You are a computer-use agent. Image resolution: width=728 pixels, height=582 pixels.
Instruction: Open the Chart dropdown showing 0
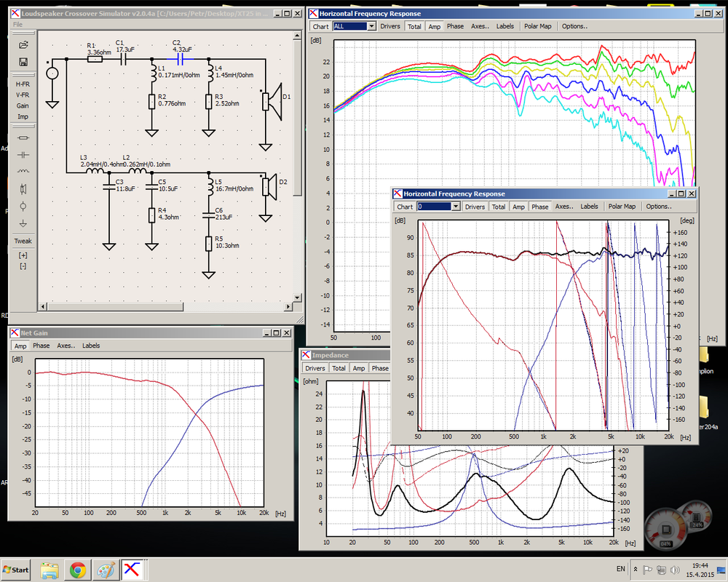click(439, 207)
